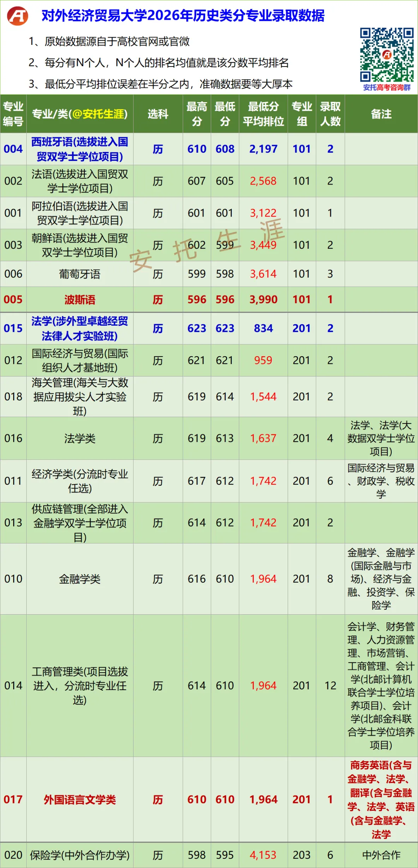The width and height of the screenshot is (418, 868).
Task: Click major code 014
Action: (13, 686)
